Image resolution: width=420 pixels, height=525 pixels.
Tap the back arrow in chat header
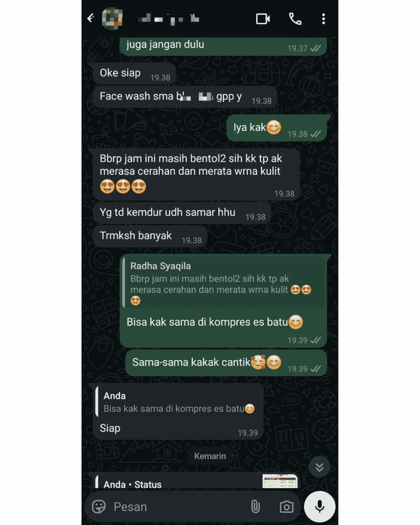tap(91, 18)
